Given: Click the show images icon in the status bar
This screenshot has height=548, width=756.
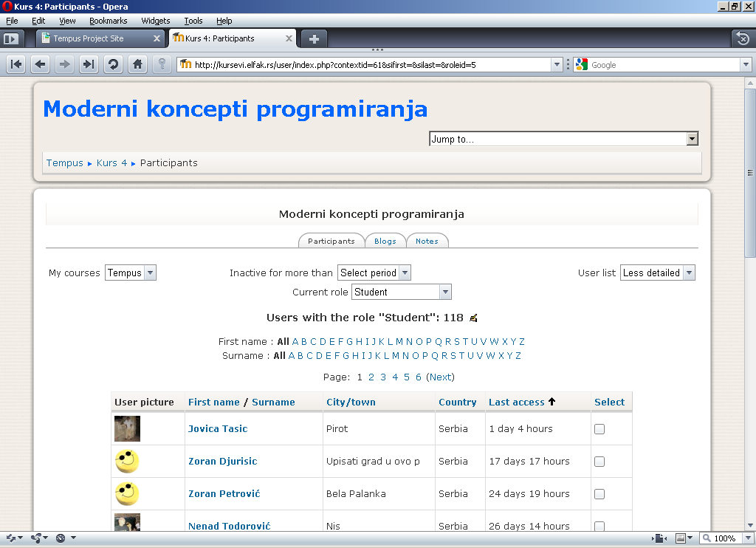Looking at the screenshot, I should 681,538.
